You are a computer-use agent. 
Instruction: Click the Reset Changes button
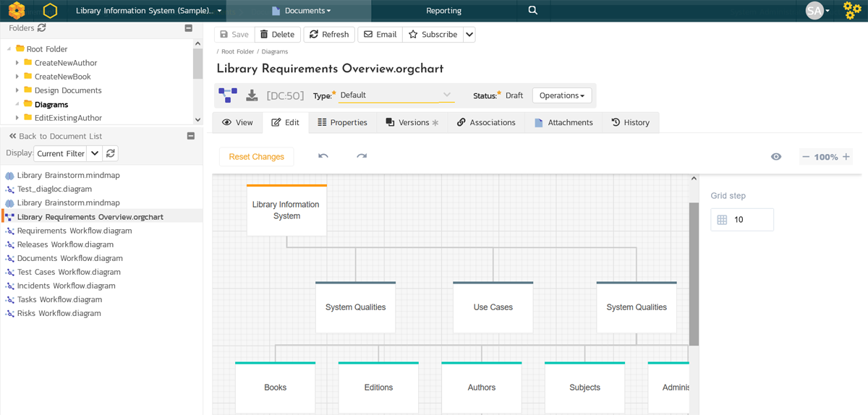[256, 157]
